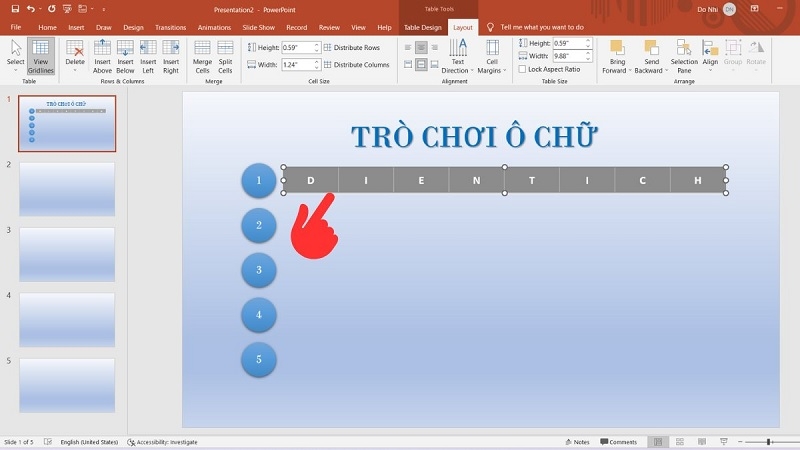Switch to Slide Sorter view
The image size is (800, 450).
coord(680,442)
